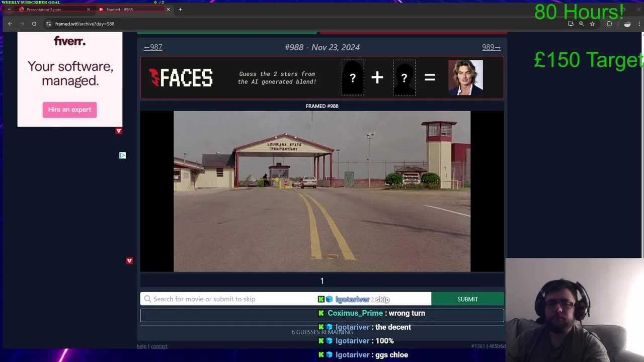Open the help link
The height and width of the screenshot is (362, 644).
[141, 346]
